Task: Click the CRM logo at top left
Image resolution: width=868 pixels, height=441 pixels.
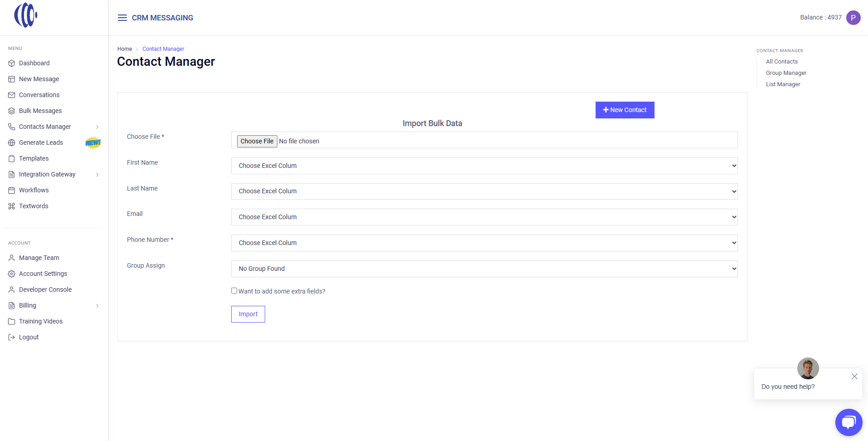Action: (26, 15)
